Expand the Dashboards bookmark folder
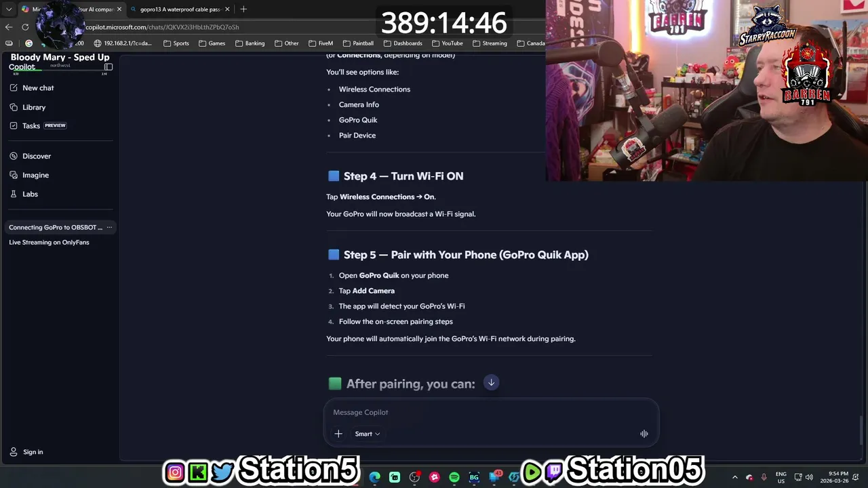 point(403,43)
